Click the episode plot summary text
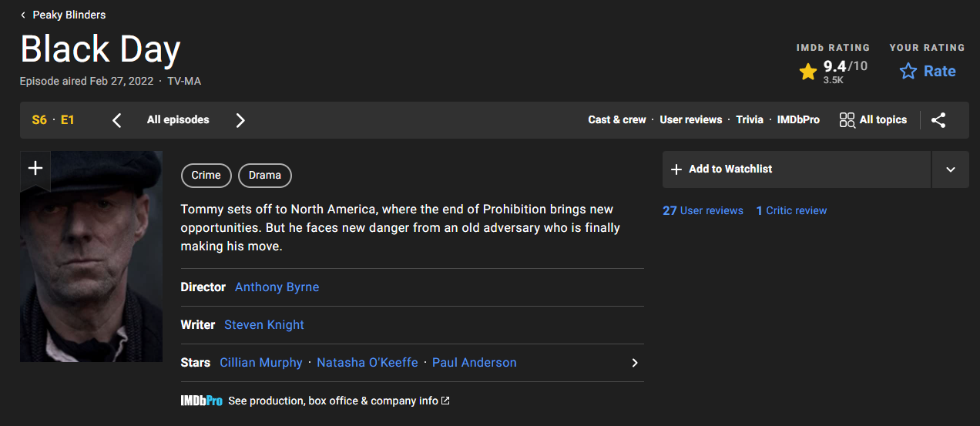This screenshot has width=980, height=426. tap(401, 228)
